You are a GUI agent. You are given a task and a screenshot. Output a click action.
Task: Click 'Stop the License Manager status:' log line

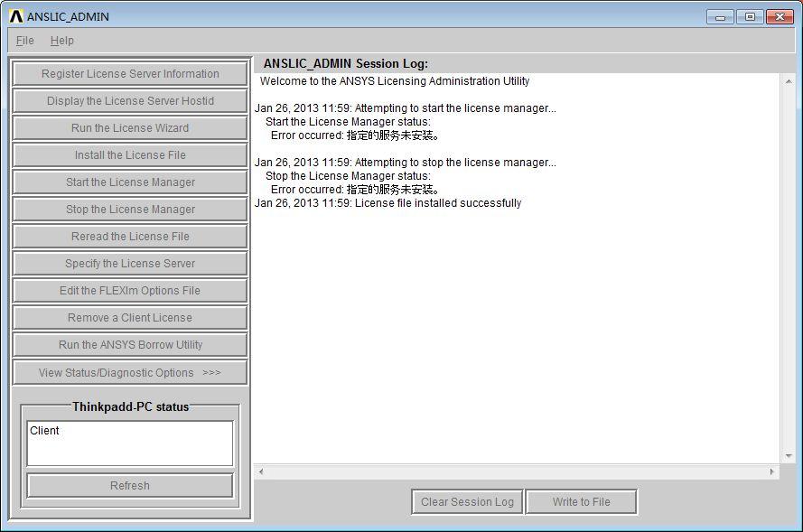pos(349,176)
